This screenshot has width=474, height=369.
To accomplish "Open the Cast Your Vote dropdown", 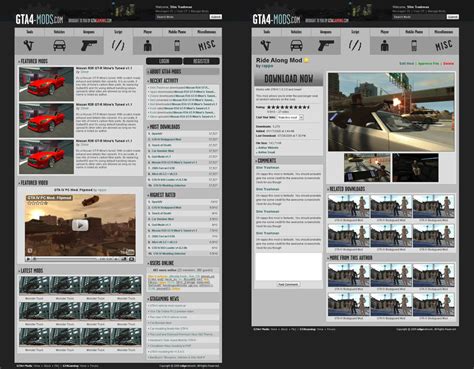I will tap(290, 117).
